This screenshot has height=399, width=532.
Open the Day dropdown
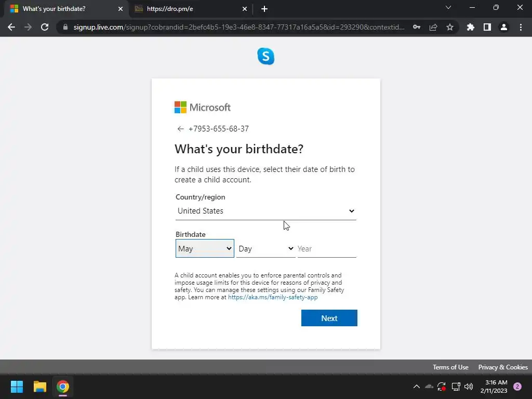tap(265, 249)
